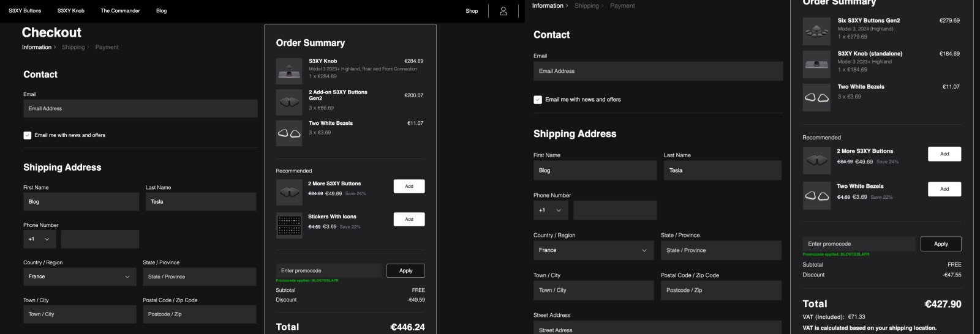Open the France country dropdown in left checkout page
Image resolution: width=980 pixels, height=334 pixels.
click(80, 276)
